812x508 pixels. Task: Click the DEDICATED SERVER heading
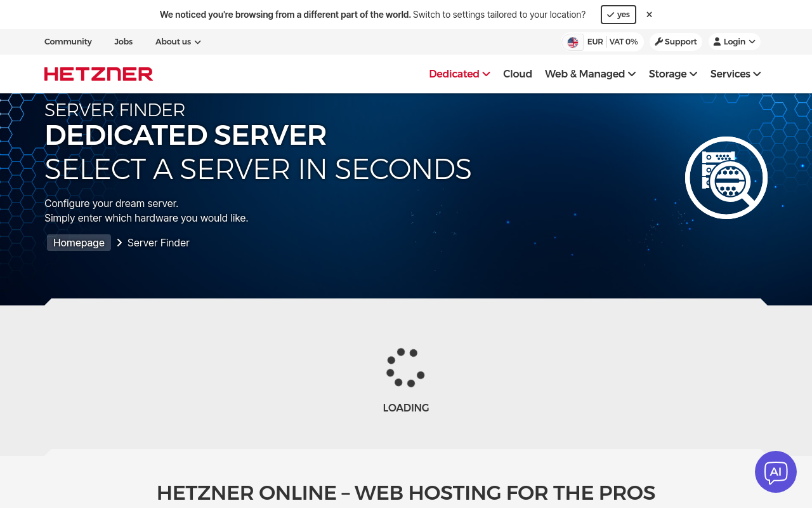click(185, 135)
